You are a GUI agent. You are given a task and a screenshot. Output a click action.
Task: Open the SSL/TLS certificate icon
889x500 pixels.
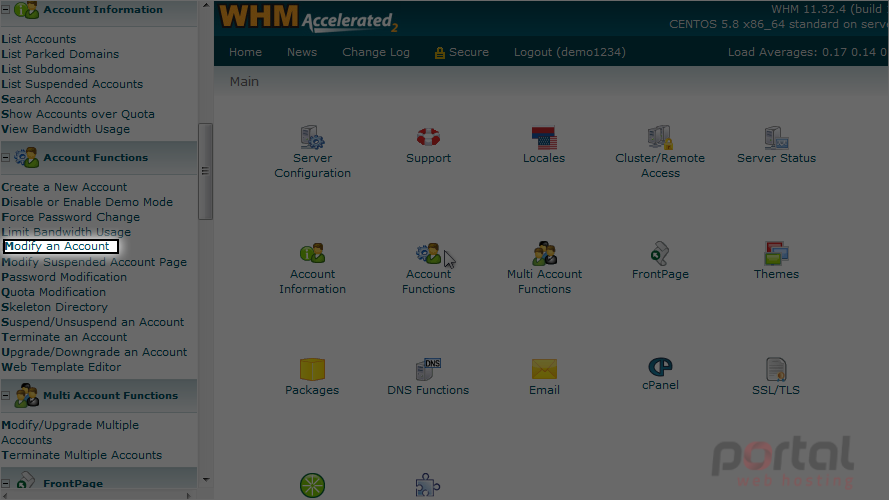click(776, 369)
